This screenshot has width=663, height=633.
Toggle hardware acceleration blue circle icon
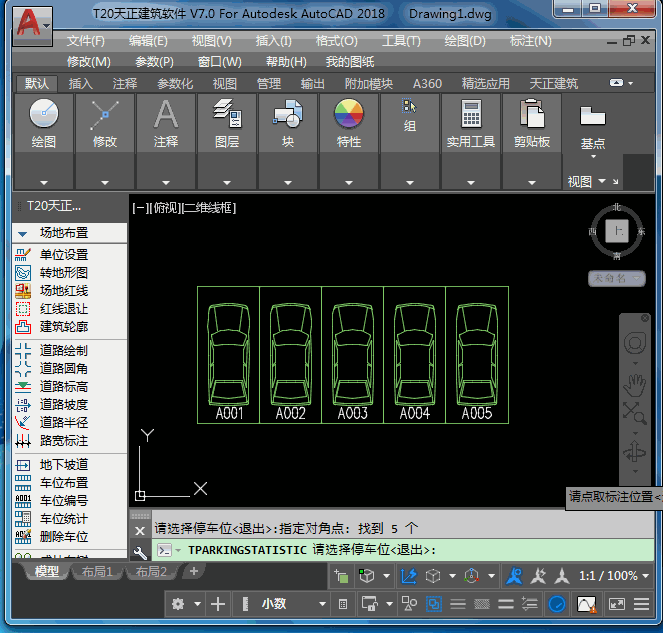557,604
